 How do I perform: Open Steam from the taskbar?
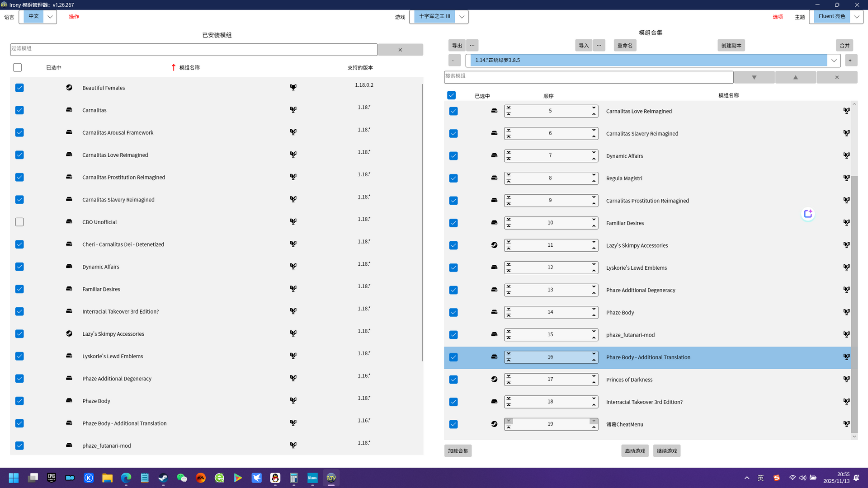click(163, 478)
